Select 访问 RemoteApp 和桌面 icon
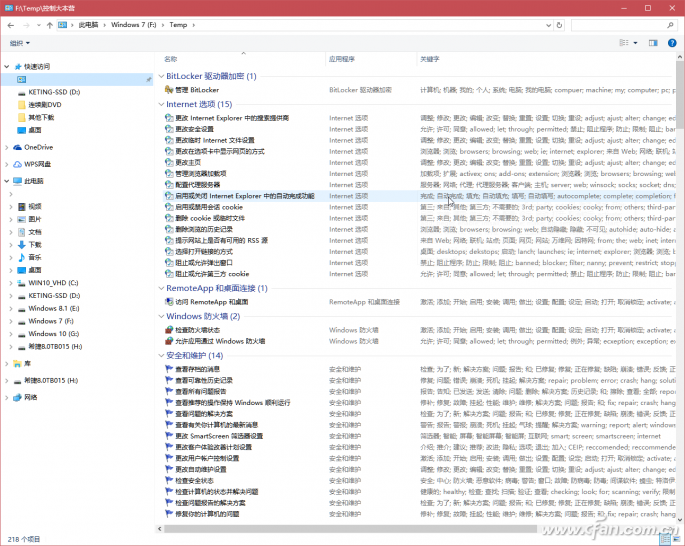 tap(169, 302)
